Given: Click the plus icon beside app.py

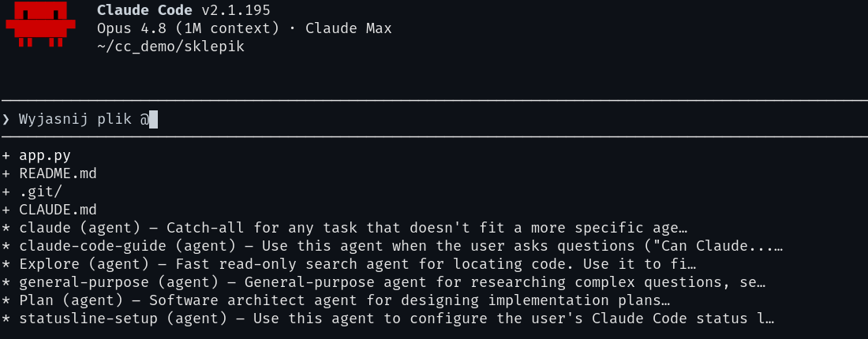Looking at the screenshot, I should click(6, 156).
